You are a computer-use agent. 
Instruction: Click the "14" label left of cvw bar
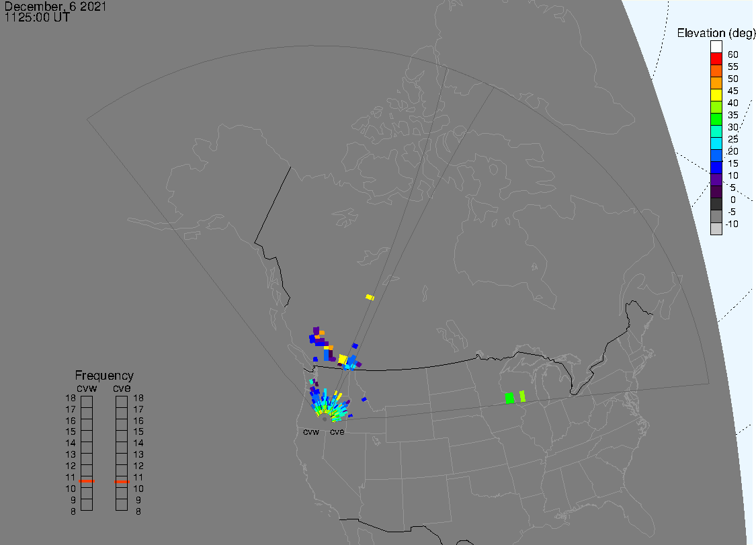[x=71, y=443]
